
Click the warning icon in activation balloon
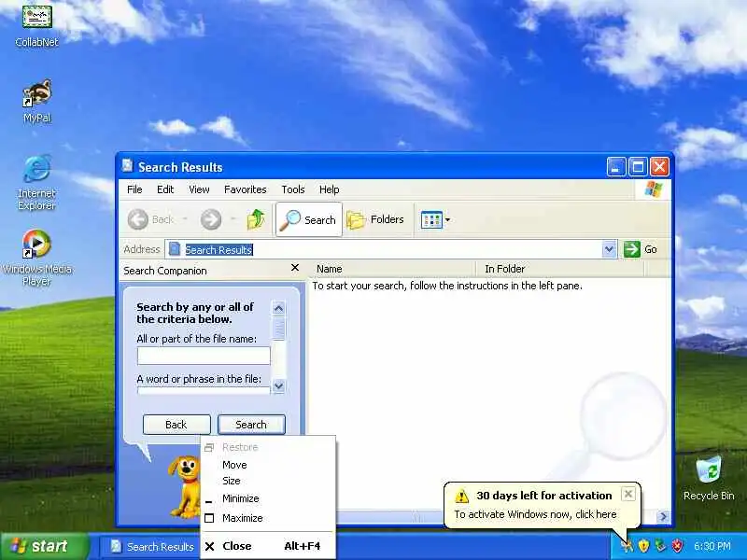tap(461, 496)
